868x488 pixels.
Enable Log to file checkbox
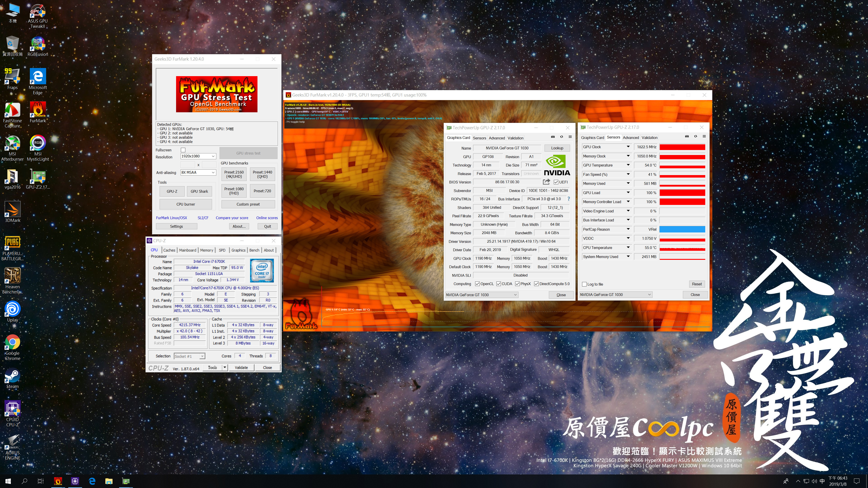pyautogui.click(x=584, y=284)
